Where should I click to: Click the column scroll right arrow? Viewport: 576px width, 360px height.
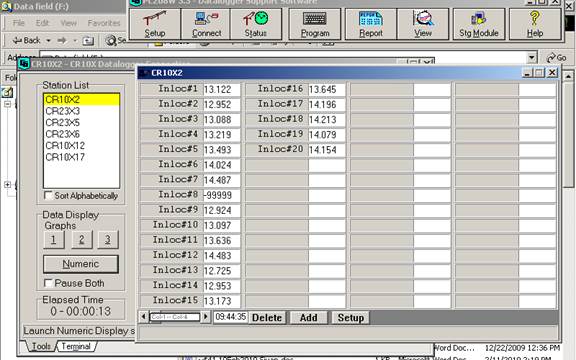point(206,317)
